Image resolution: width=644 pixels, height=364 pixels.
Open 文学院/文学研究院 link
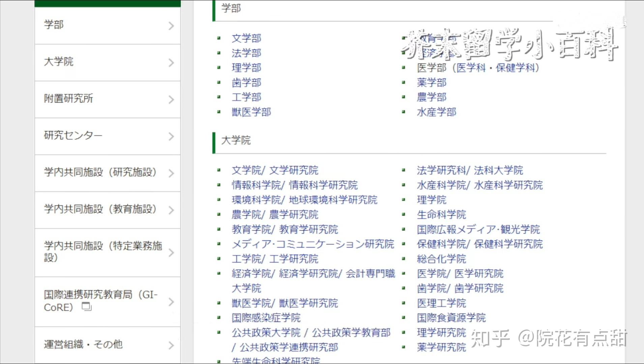275,170
